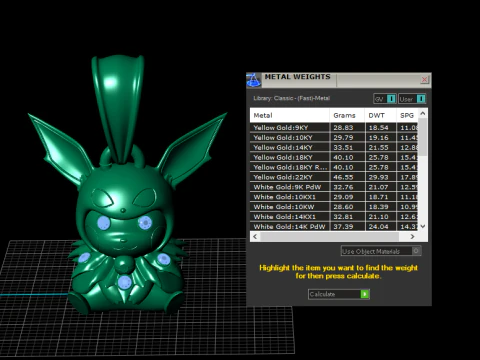Image resolution: width=480 pixels, height=360 pixels.
Task: Click the 24.04 DWT cell
Action: tap(380, 227)
